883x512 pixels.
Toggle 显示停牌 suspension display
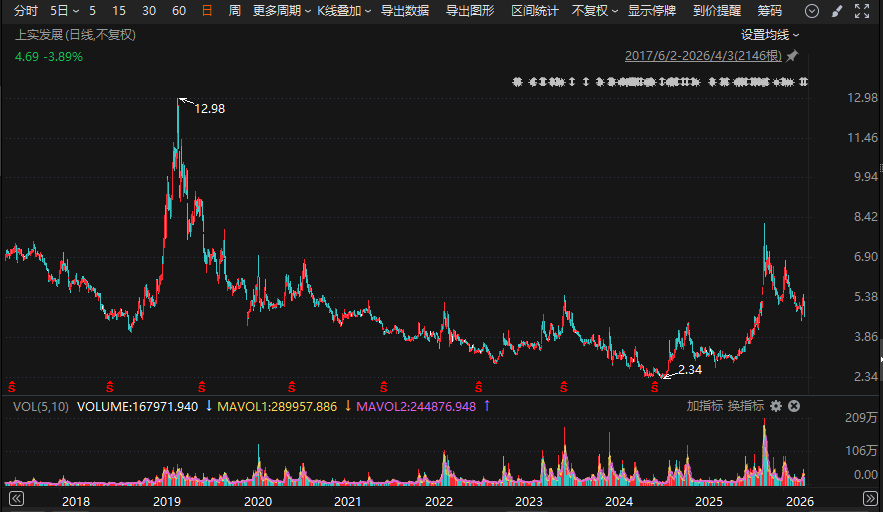click(x=652, y=11)
